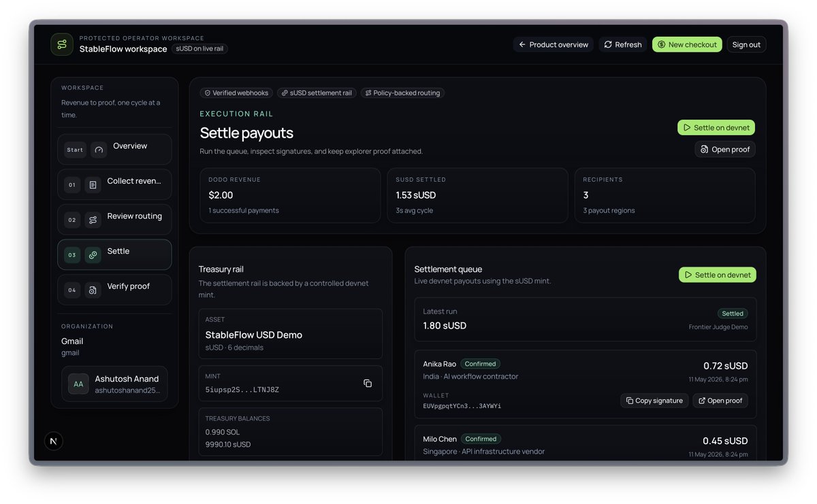Click the 1.53 sUSD settled value

[415, 195]
